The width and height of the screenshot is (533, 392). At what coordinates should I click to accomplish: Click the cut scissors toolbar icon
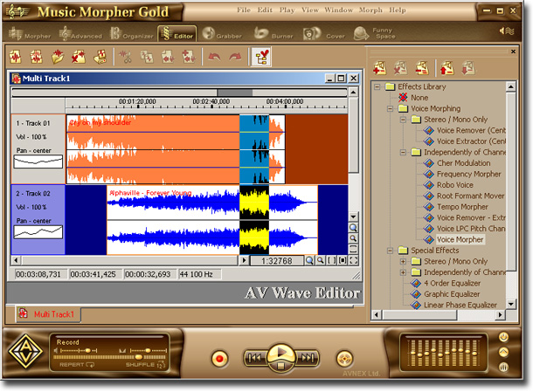(126, 57)
